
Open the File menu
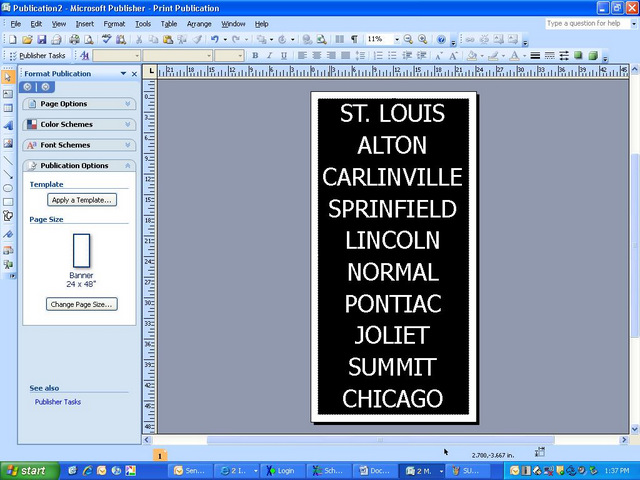[16, 24]
